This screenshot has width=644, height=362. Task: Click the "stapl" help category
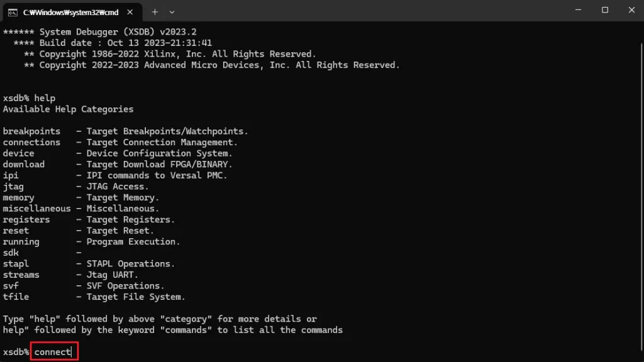pos(16,263)
